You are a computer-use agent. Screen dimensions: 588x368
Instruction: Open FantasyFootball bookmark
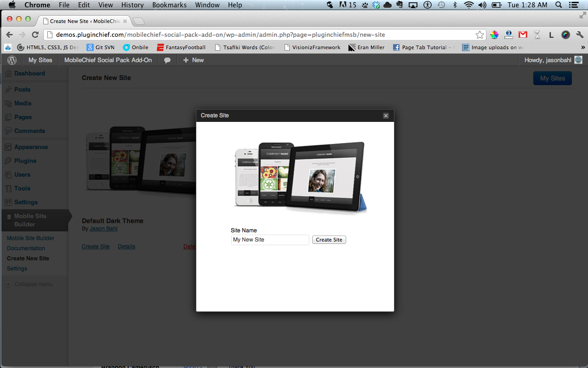(181, 47)
